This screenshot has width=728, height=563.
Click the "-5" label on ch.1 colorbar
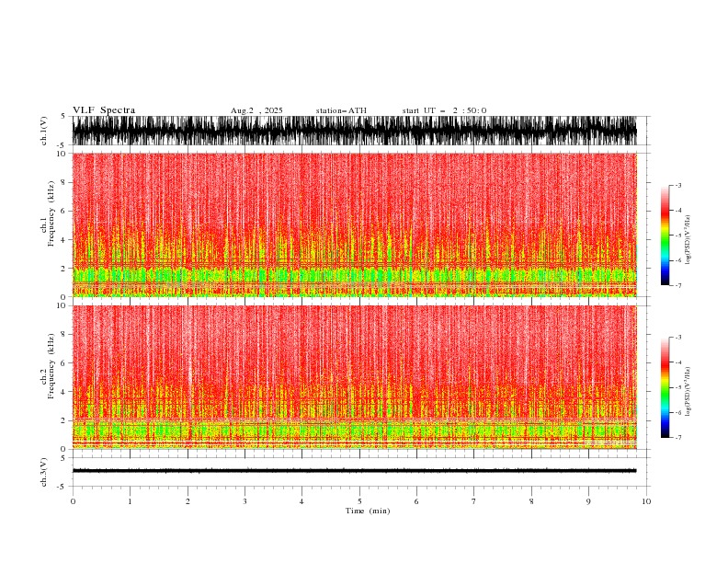[678, 236]
